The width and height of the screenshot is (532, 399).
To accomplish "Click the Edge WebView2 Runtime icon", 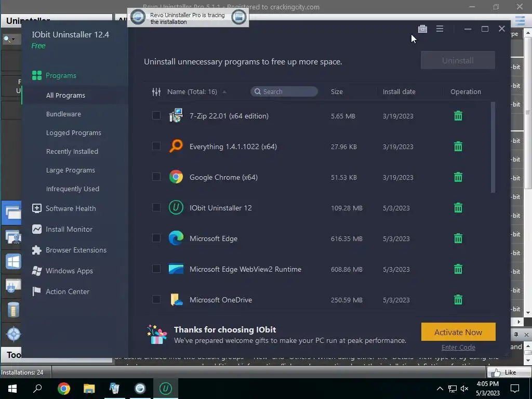I will (x=176, y=269).
